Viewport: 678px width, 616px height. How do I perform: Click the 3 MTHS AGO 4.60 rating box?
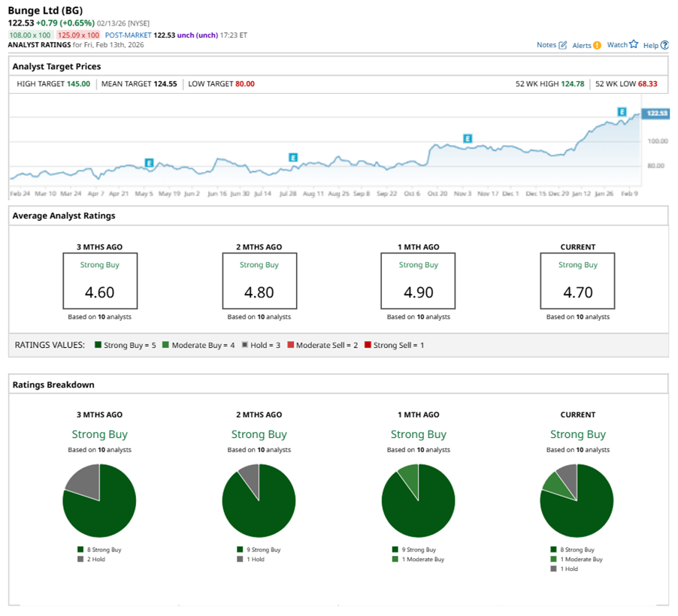[99, 280]
